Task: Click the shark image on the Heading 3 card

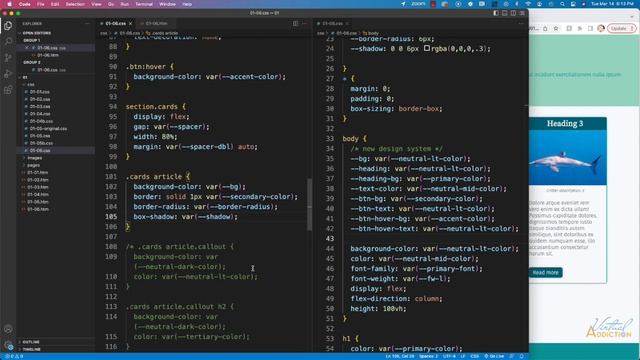Action: [568, 158]
